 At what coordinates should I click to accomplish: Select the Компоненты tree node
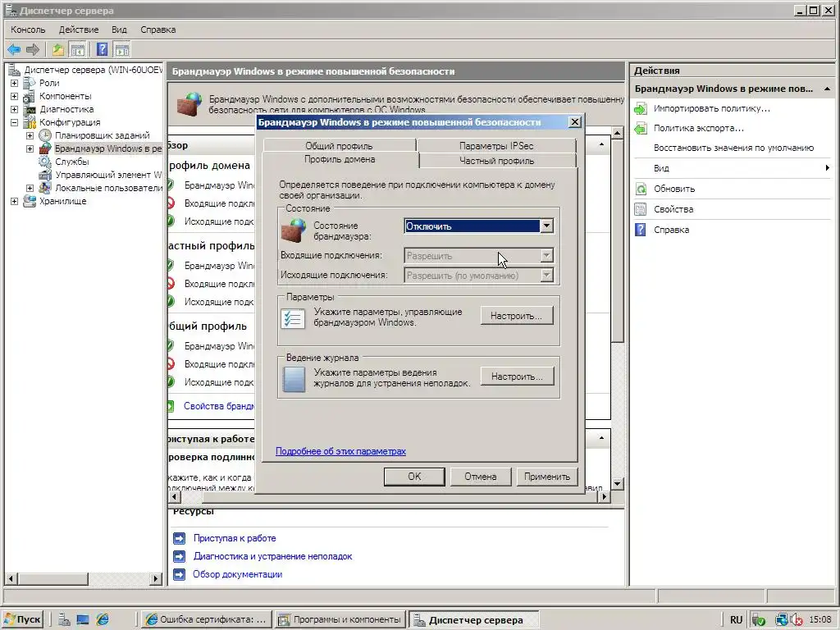(x=66, y=96)
